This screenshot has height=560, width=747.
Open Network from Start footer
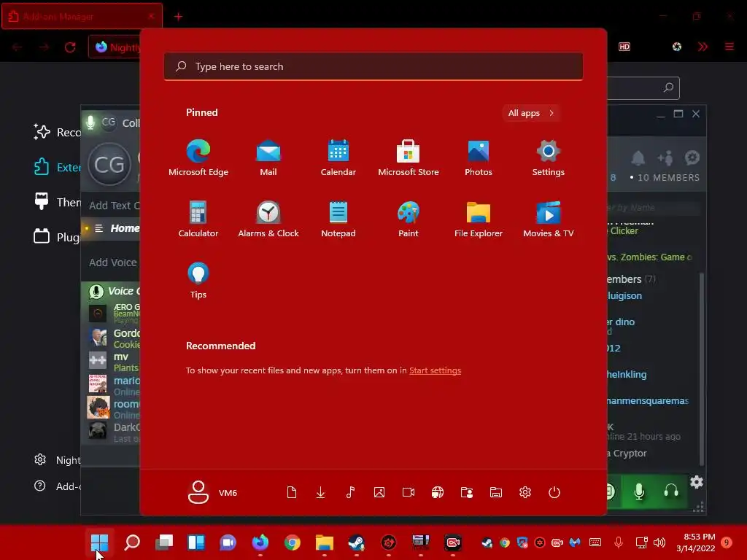pos(438,492)
